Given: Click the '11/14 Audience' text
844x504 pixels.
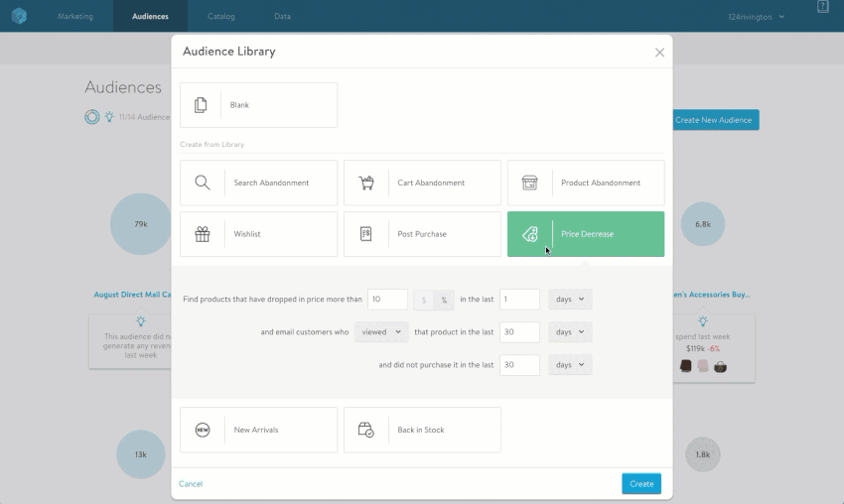Looking at the screenshot, I should pos(144,117).
